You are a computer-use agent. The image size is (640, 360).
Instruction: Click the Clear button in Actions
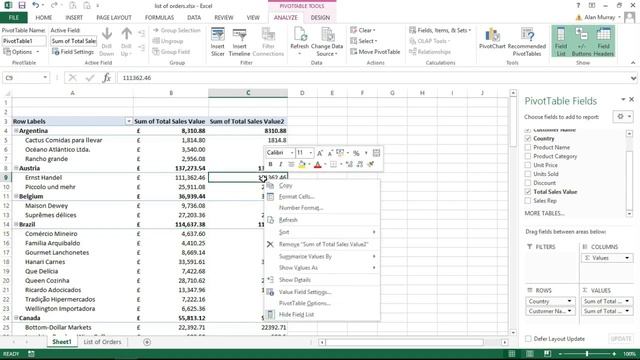click(362, 30)
